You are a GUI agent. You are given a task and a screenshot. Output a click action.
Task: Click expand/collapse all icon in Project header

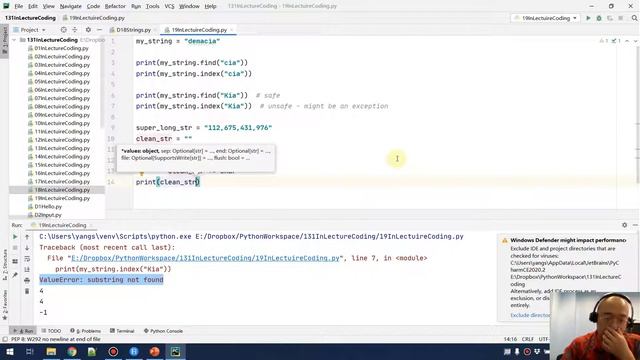coord(75,30)
